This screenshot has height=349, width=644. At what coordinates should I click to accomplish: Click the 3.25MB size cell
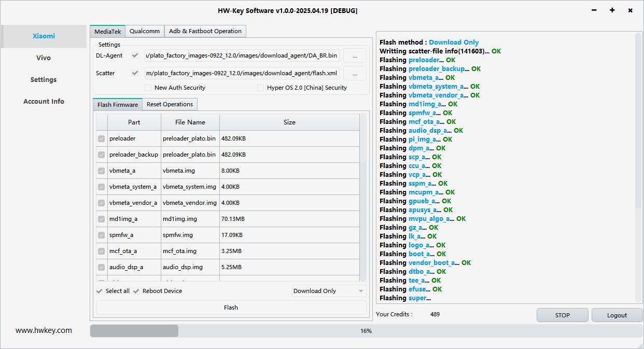[289, 251]
